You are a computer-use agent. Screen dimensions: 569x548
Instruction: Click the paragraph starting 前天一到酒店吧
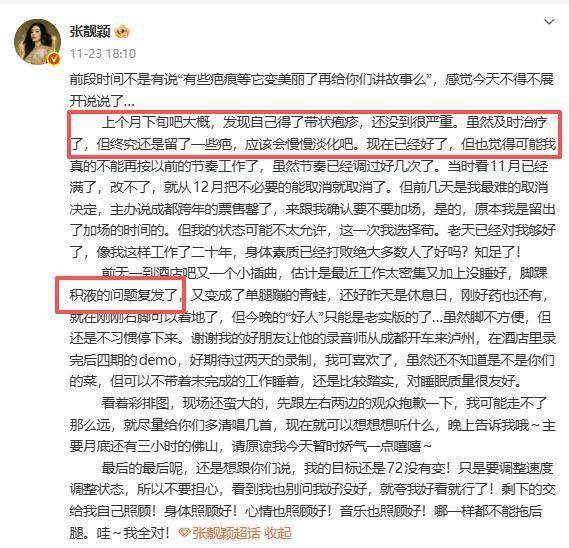312,327
